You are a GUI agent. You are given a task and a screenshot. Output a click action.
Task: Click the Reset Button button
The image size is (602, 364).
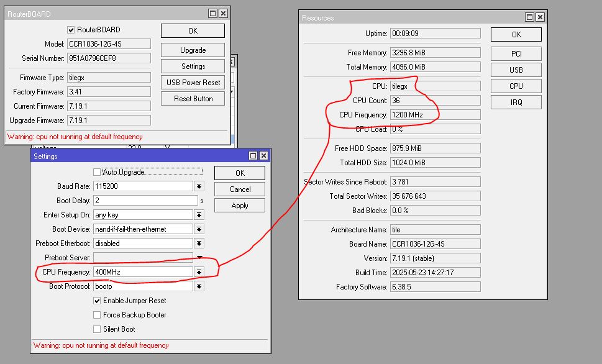193,99
